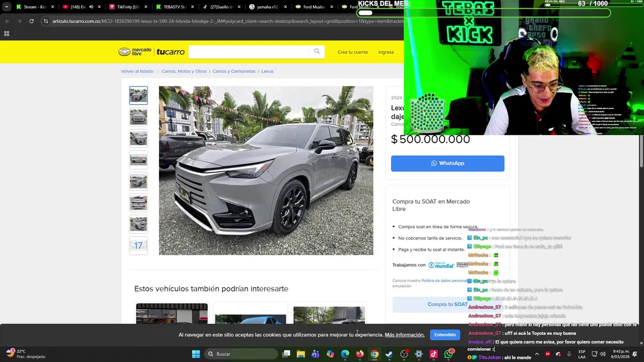Accept cookies with Entendido button
This screenshot has width=644, height=362.
click(x=445, y=334)
